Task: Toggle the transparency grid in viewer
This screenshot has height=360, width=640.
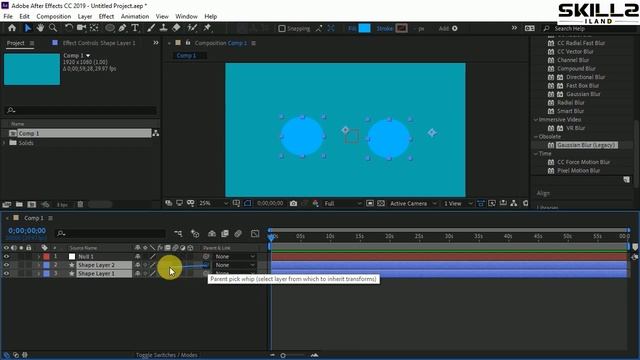Action: [x=381, y=203]
